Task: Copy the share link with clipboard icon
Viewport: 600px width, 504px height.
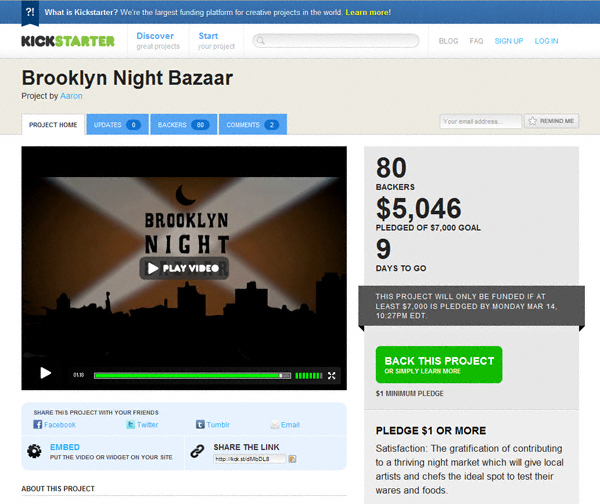Action: coord(292,458)
